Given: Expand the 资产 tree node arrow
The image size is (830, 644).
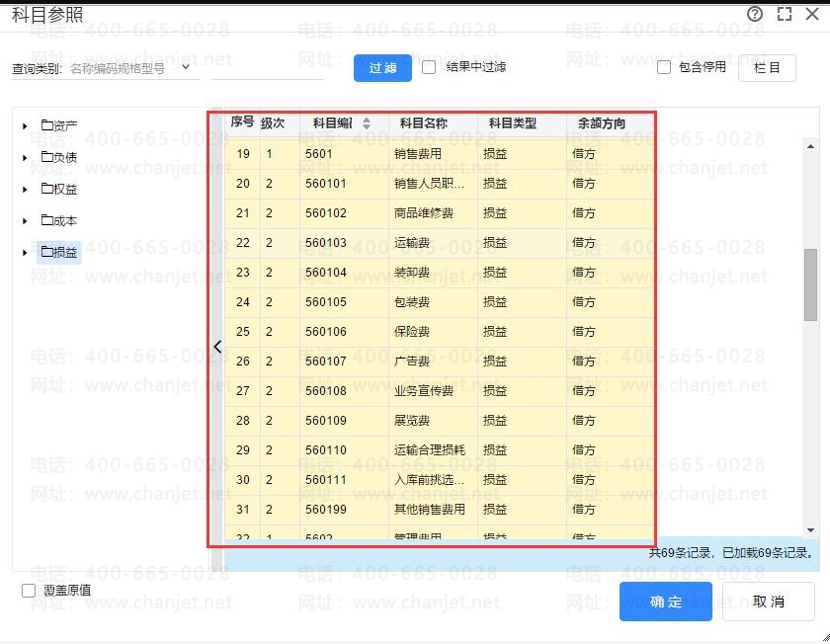Looking at the screenshot, I should tap(25, 125).
